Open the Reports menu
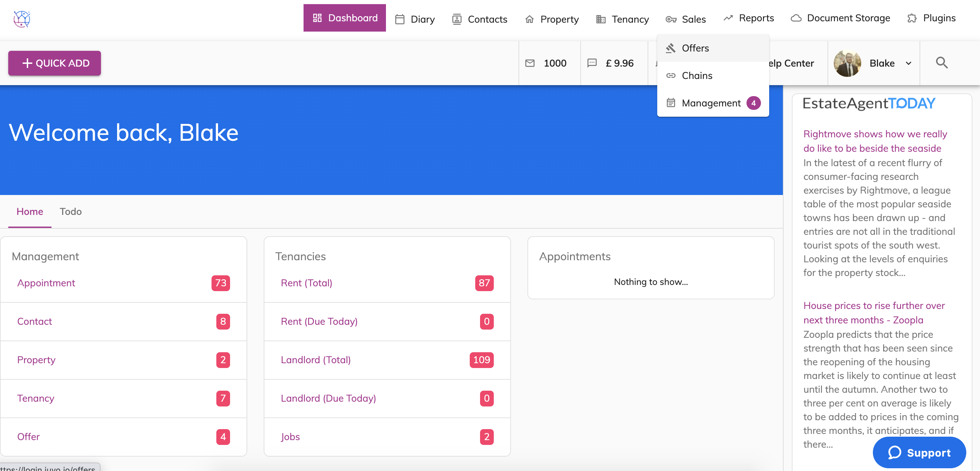The image size is (980, 471). tap(756, 18)
